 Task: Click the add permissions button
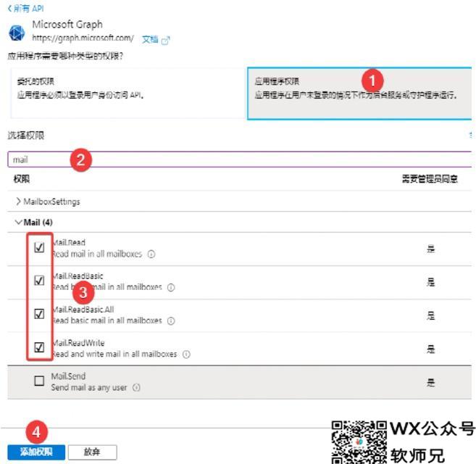point(36,452)
